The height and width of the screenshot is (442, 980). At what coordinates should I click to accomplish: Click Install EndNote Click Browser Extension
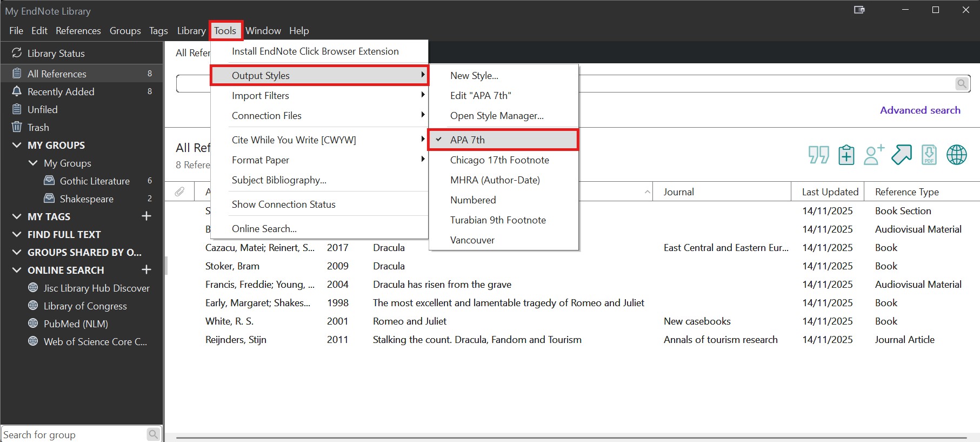tap(319, 51)
